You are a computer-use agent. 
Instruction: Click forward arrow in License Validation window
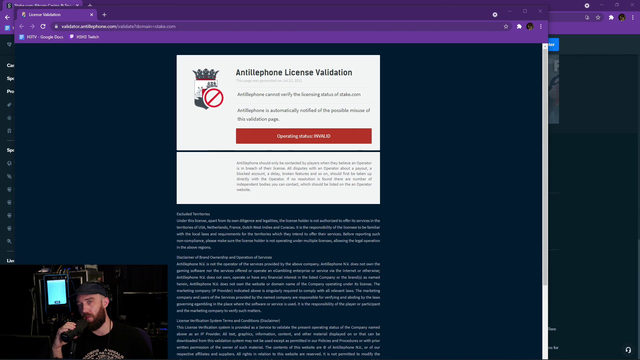[x=32, y=26]
